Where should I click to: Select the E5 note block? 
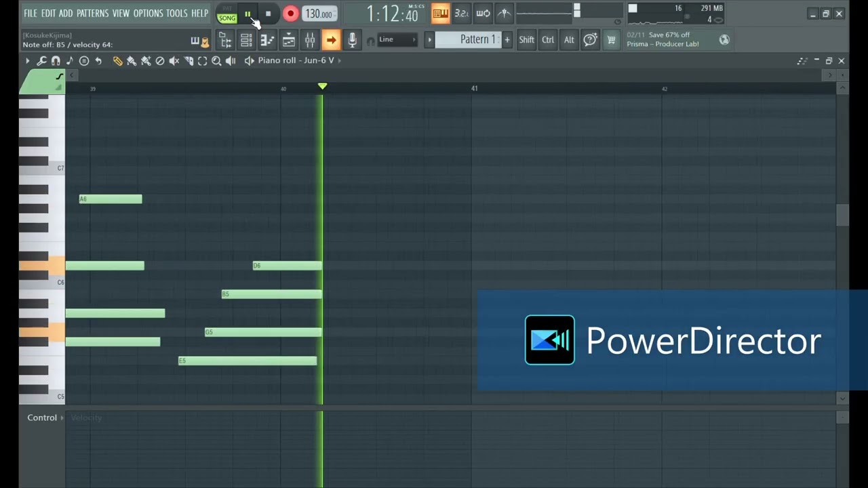(248, 361)
